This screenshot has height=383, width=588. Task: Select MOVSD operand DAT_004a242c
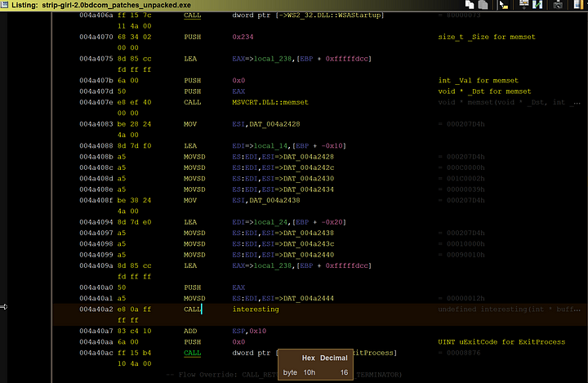coord(309,167)
